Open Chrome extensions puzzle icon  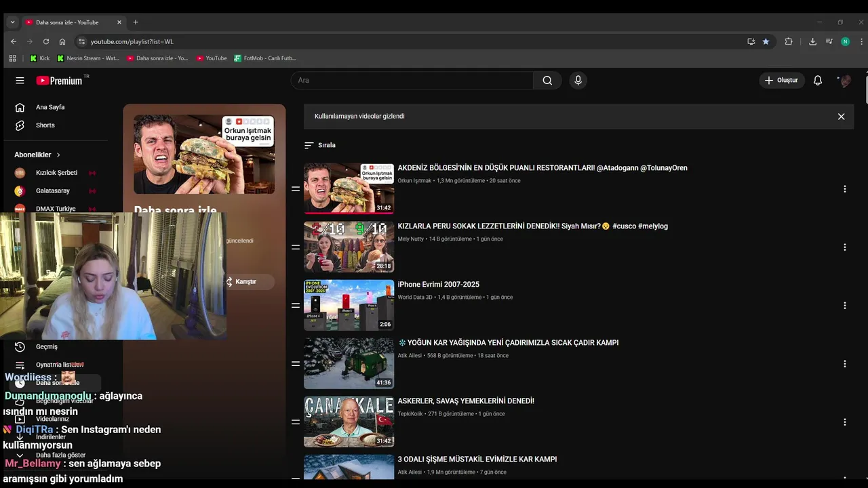coord(789,41)
